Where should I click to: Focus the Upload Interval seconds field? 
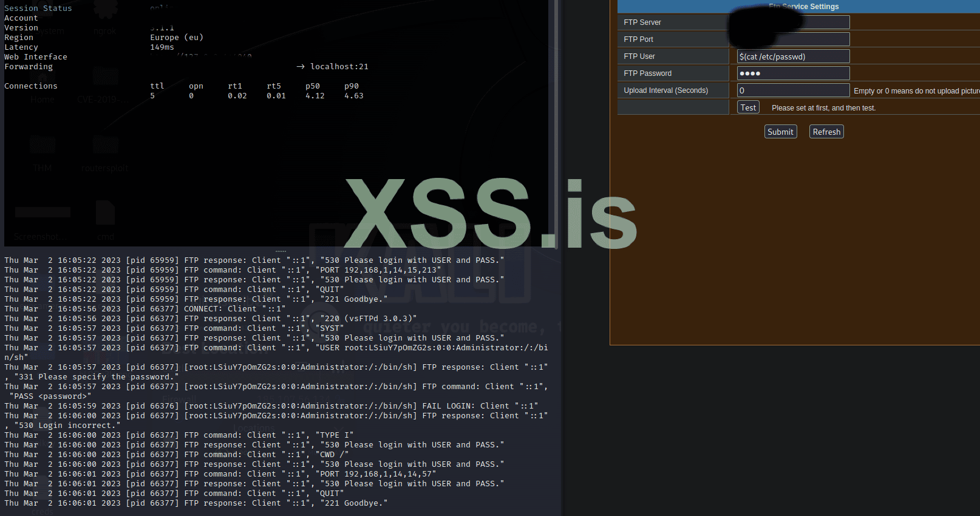tap(793, 90)
